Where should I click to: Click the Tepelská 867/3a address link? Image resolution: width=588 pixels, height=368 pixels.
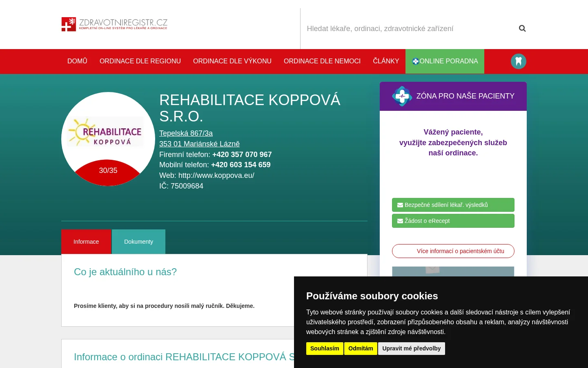[x=186, y=133]
